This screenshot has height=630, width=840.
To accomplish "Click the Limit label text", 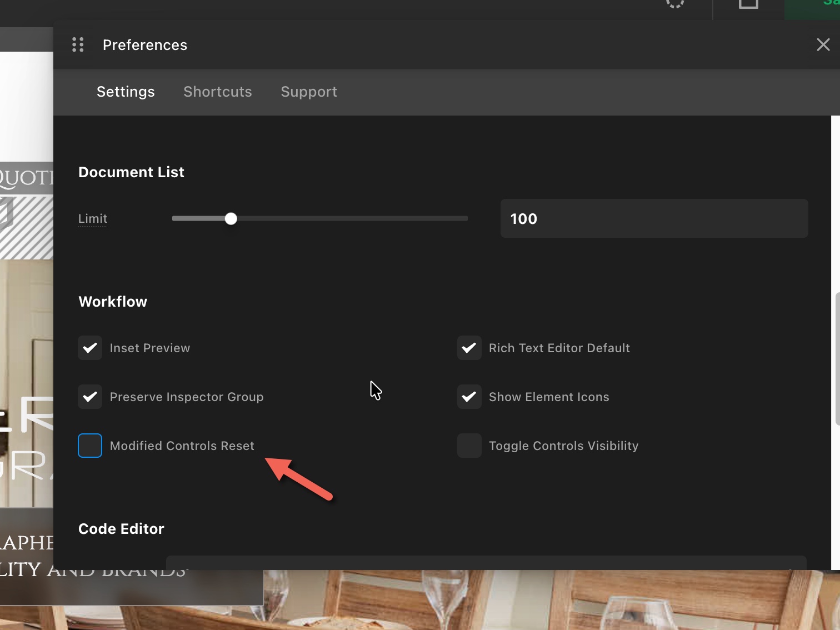I will (93, 218).
